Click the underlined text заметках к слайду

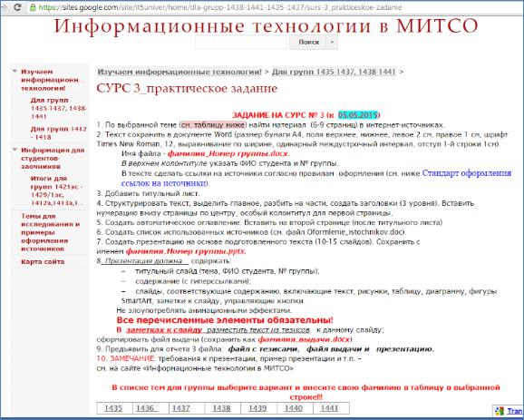(164, 330)
